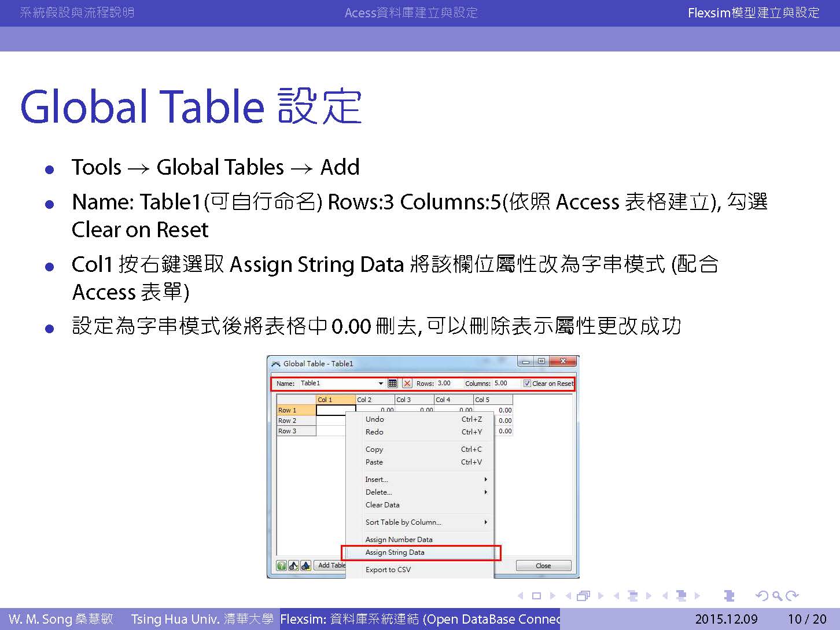Click the Beamer stacked frames subsection icon
840x630 pixels.
click(x=584, y=596)
